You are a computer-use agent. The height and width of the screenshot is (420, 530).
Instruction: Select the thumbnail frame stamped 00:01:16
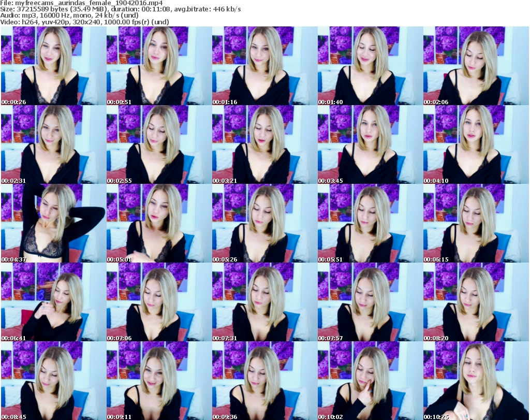264,66
